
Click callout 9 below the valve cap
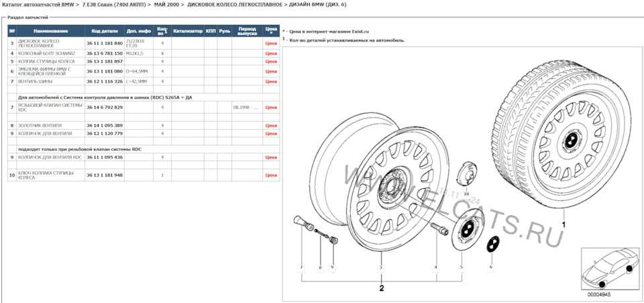(x=333, y=267)
